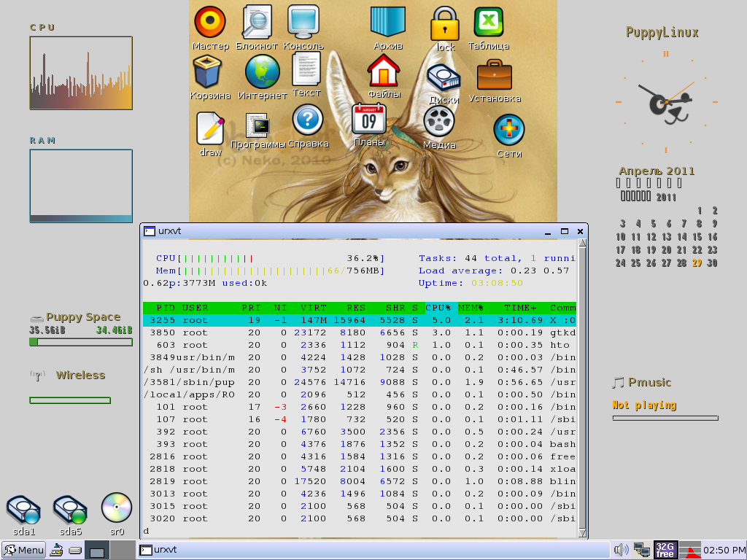Viewport: 747px width, 560px height.
Task: Sort htop by MEM% column header
Action: 471,308
